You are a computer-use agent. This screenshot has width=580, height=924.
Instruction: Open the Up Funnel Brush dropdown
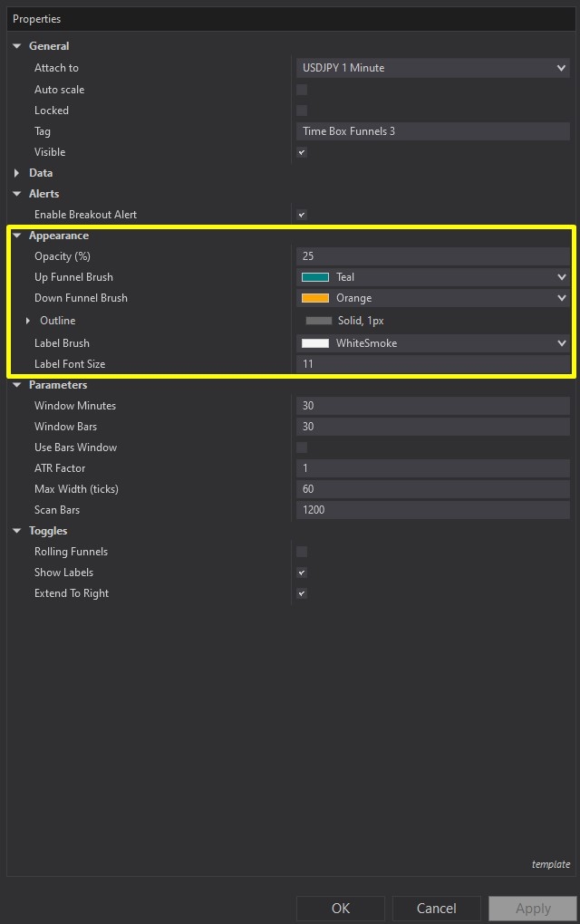[x=432, y=277]
